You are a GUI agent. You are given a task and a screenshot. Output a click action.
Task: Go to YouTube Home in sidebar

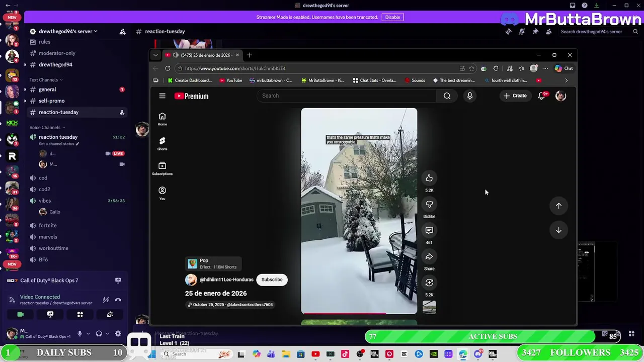[162, 119]
